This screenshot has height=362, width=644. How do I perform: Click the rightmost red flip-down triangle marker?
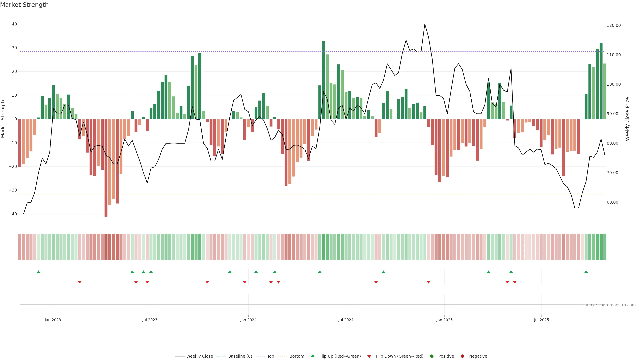tap(515, 282)
